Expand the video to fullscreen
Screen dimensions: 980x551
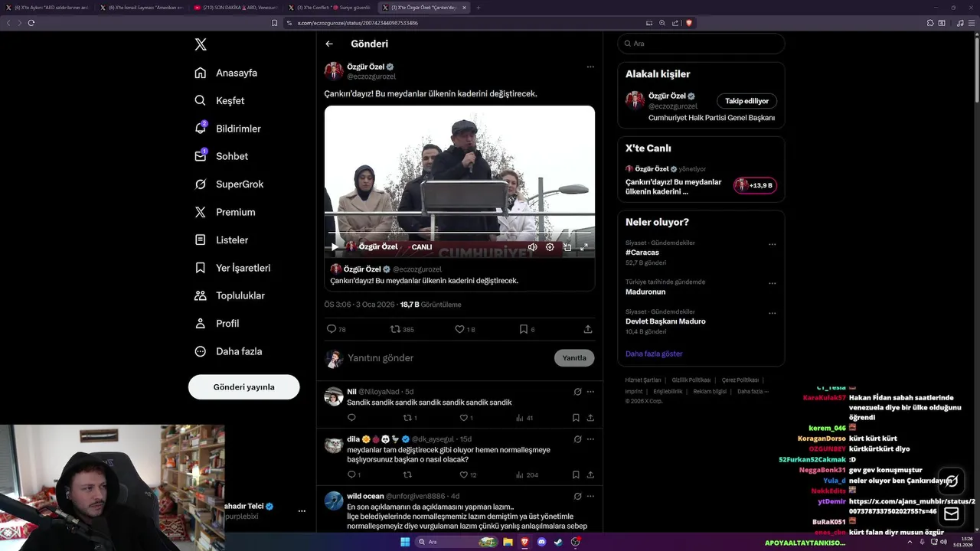coord(583,246)
